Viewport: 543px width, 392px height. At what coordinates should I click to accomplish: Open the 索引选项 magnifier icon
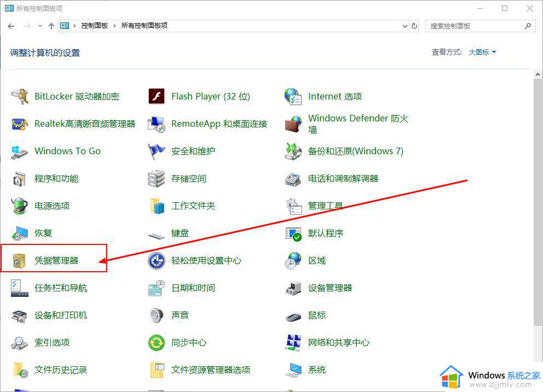[x=19, y=343]
